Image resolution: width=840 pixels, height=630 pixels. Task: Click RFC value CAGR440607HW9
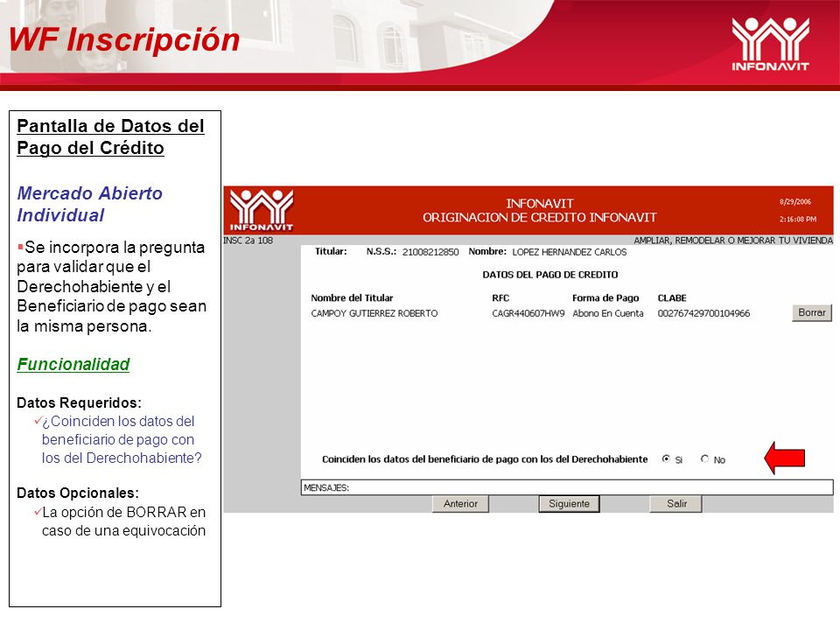coord(528,313)
